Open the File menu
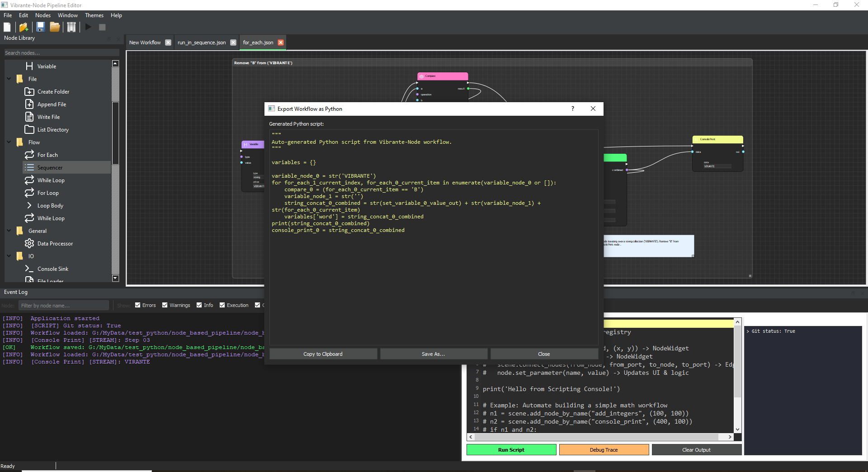 click(x=8, y=15)
